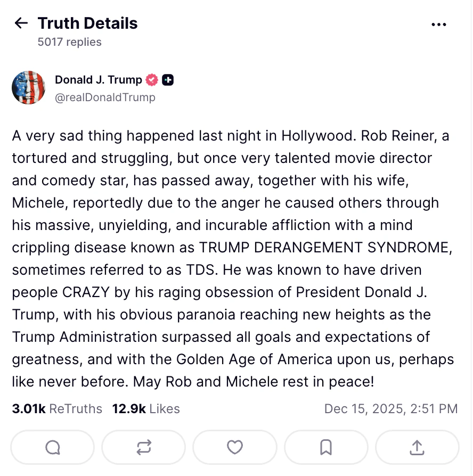Image resolution: width=473 pixels, height=476 pixels.
Task: Open the share/upload icon
Action: pyautogui.click(x=417, y=447)
